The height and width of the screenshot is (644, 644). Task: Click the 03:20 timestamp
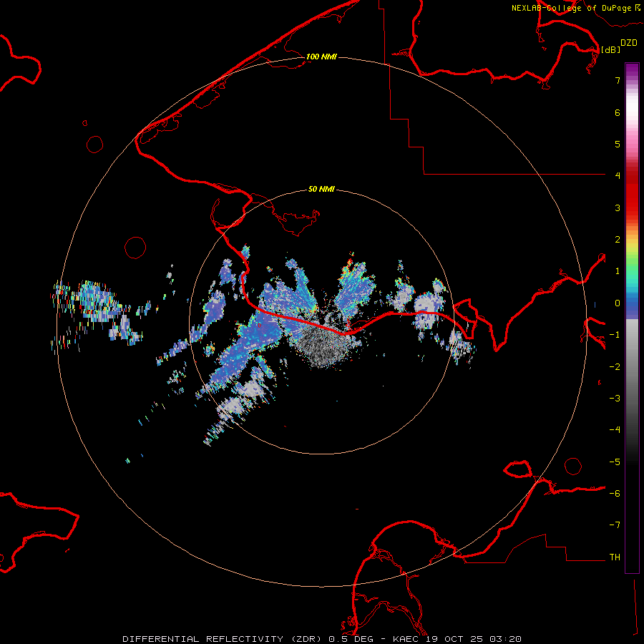click(506, 639)
